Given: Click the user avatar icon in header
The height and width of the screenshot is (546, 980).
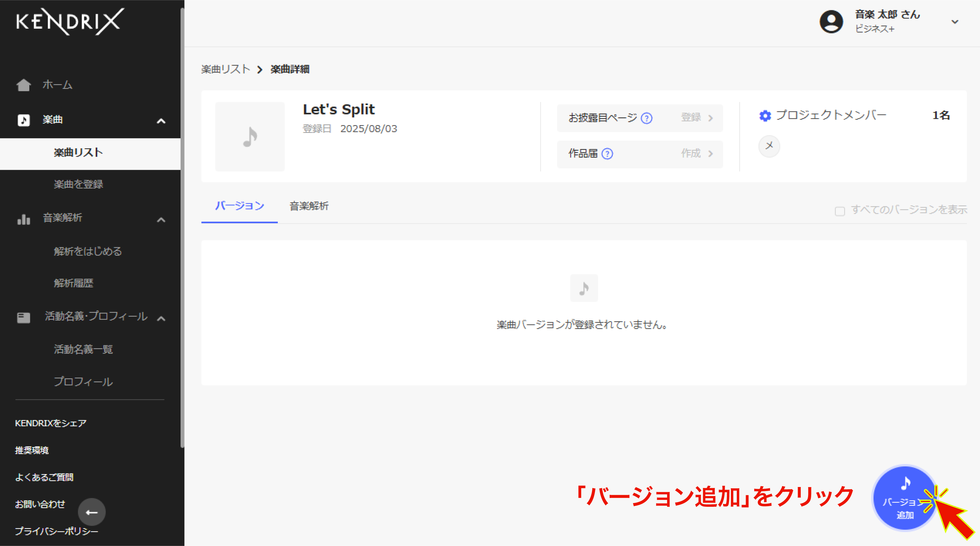Looking at the screenshot, I should [x=831, y=22].
